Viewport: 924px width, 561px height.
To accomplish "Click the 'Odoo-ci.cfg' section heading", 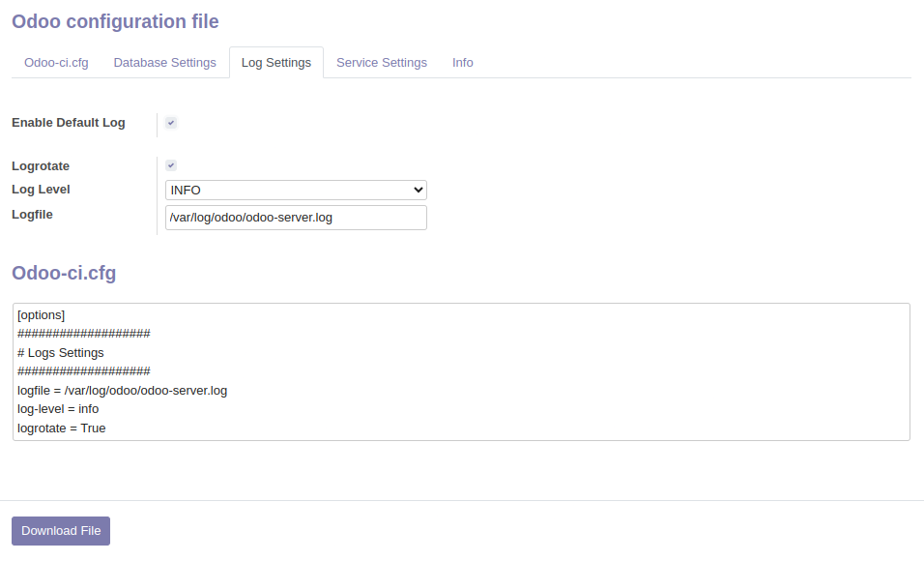I will click(64, 273).
